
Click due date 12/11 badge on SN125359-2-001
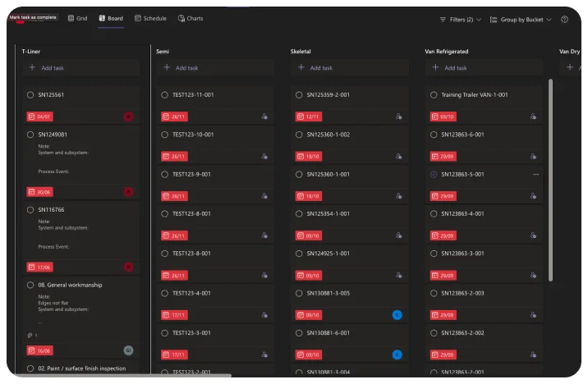312,117
